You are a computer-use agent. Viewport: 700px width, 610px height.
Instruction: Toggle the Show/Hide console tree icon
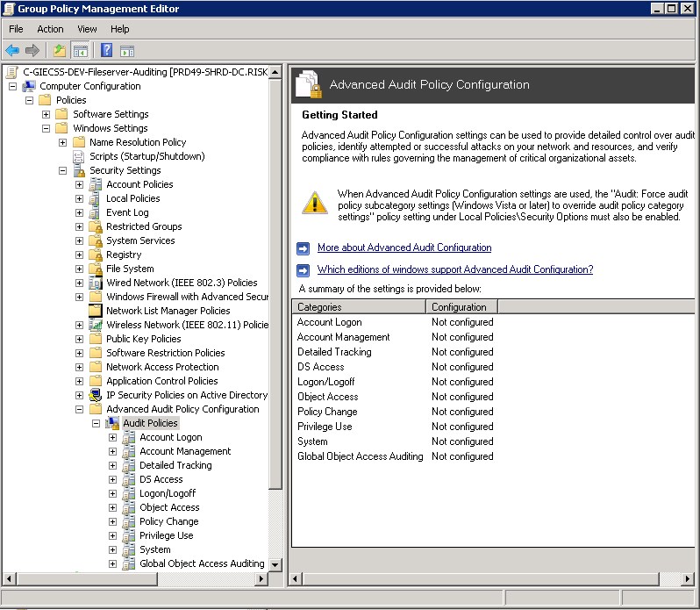pyautogui.click(x=81, y=50)
